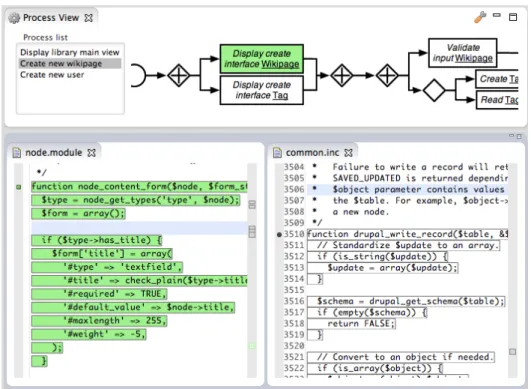Click the '$form = array();' line

[x=78, y=213]
